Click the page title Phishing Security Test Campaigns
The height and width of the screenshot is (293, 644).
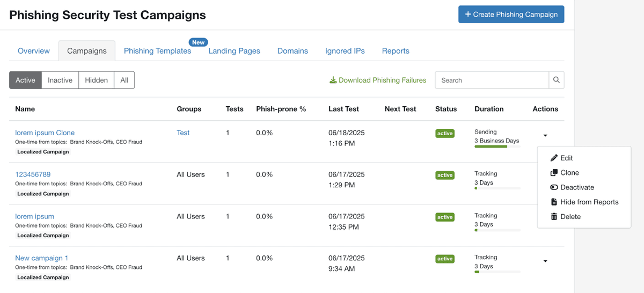[108, 15]
